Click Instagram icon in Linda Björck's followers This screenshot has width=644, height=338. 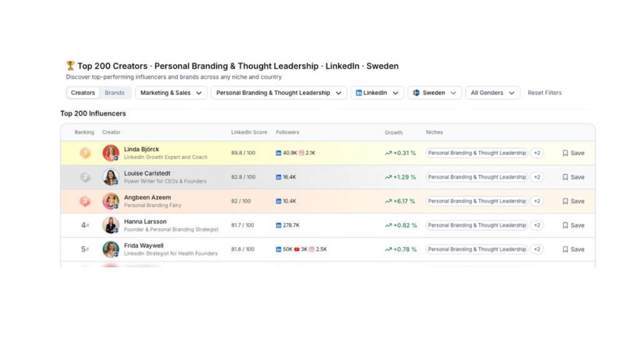pyautogui.click(x=301, y=153)
